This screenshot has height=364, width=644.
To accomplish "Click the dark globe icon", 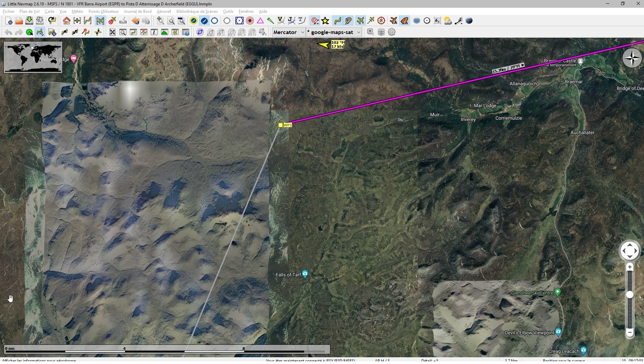I will [x=469, y=21].
